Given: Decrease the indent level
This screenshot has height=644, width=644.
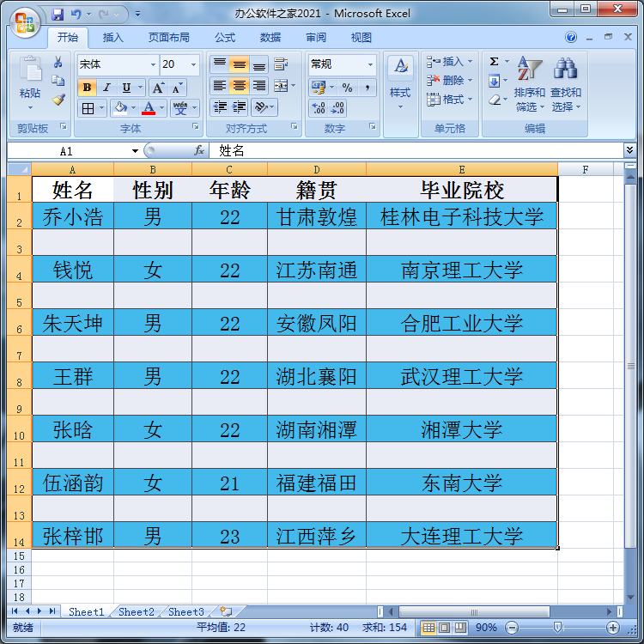Looking at the screenshot, I should coord(220,107).
